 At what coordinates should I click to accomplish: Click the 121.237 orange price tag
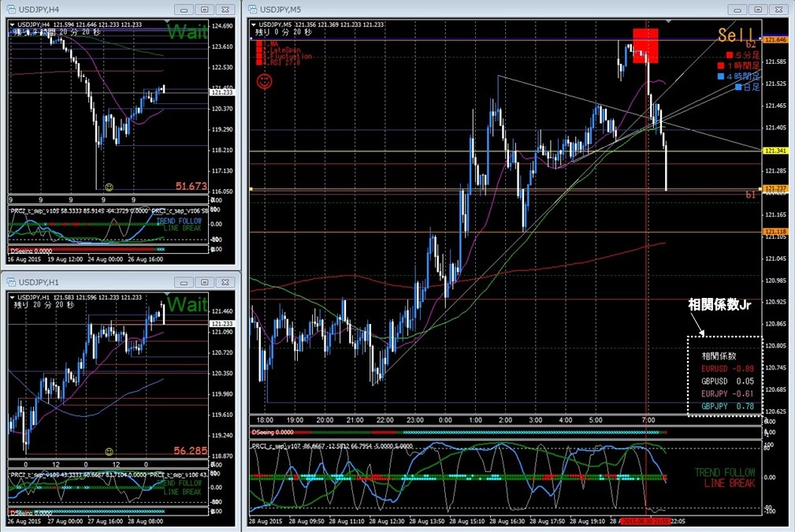tap(776, 188)
